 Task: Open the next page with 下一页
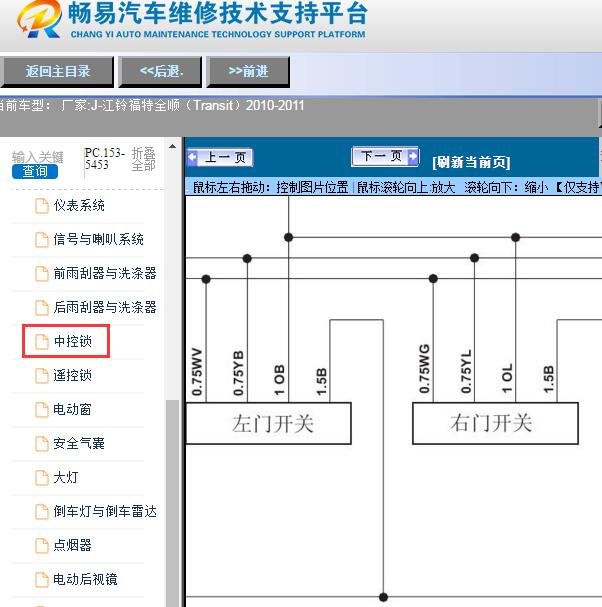[385, 156]
